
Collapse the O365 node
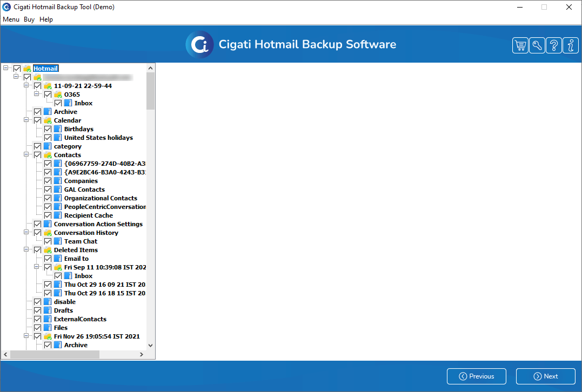point(36,94)
